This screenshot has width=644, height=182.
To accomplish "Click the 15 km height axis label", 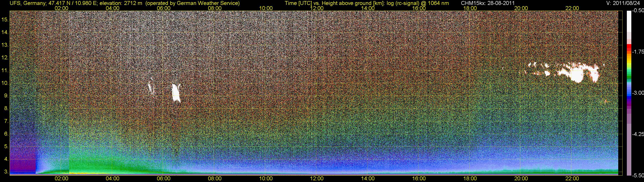I will tap(5, 20).
